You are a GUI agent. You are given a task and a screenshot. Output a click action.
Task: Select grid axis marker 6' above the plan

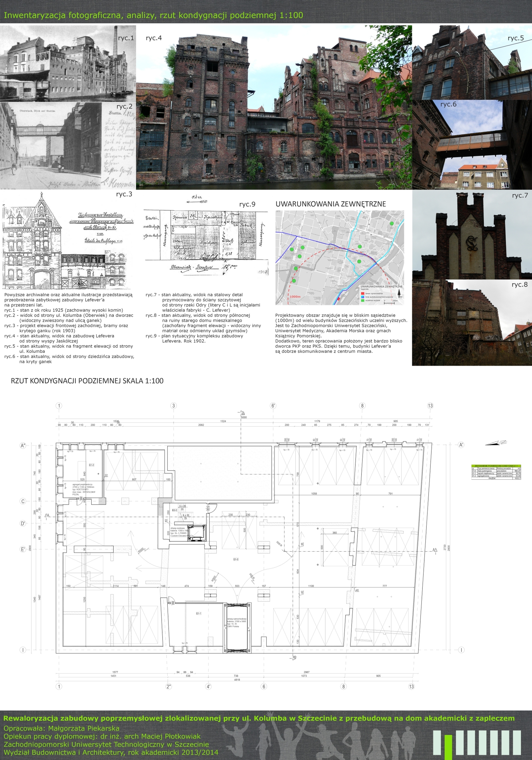click(273, 405)
